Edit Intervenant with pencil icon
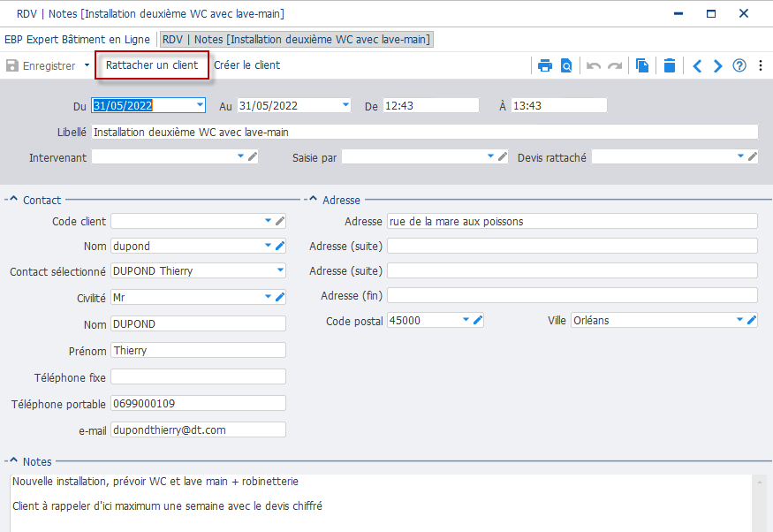 (253, 156)
